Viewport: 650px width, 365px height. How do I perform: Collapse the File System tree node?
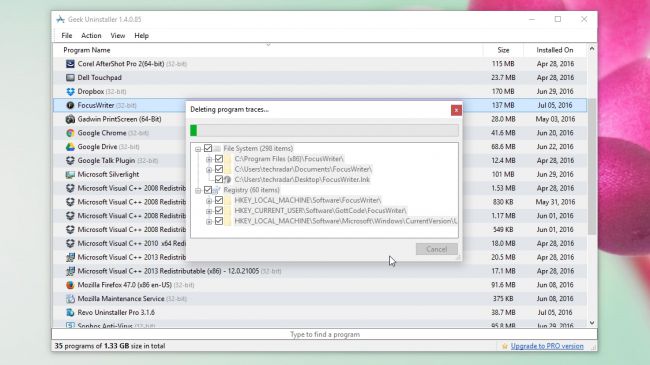[x=198, y=149]
